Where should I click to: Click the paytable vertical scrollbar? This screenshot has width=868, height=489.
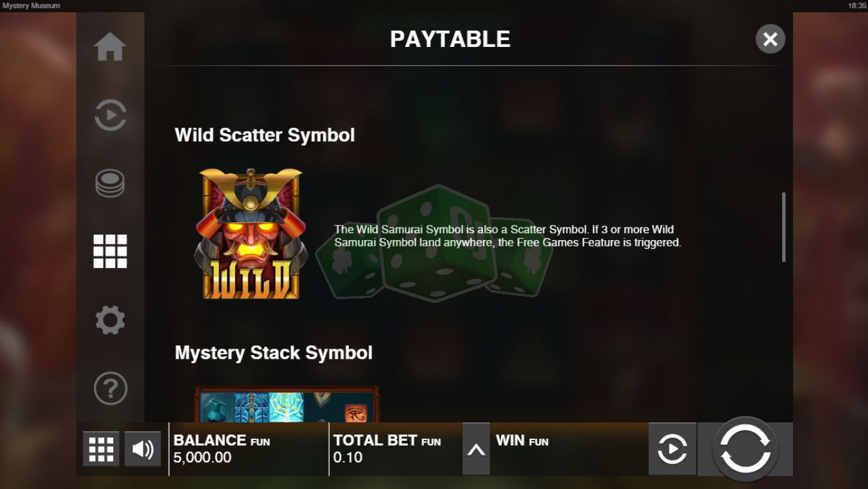[x=783, y=227]
